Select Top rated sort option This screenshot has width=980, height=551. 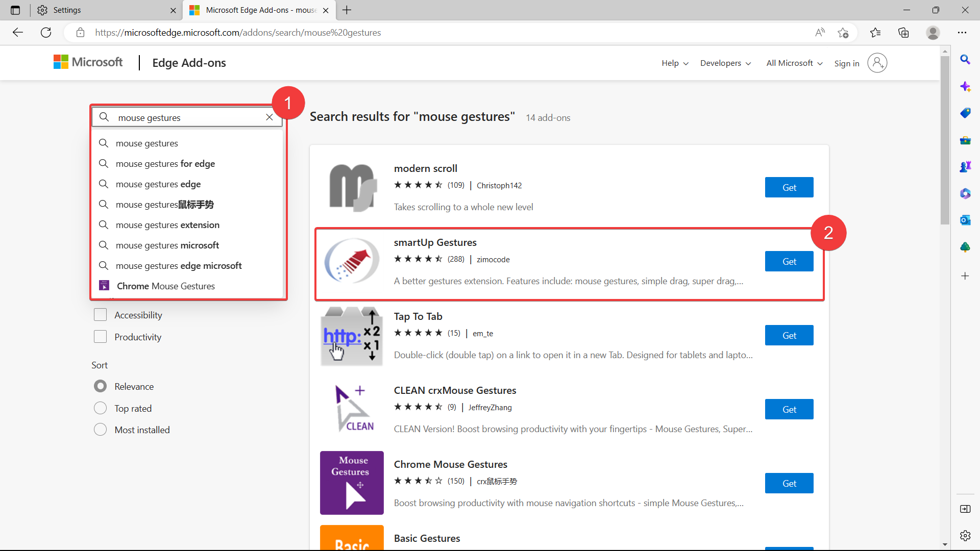[x=101, y=408]
